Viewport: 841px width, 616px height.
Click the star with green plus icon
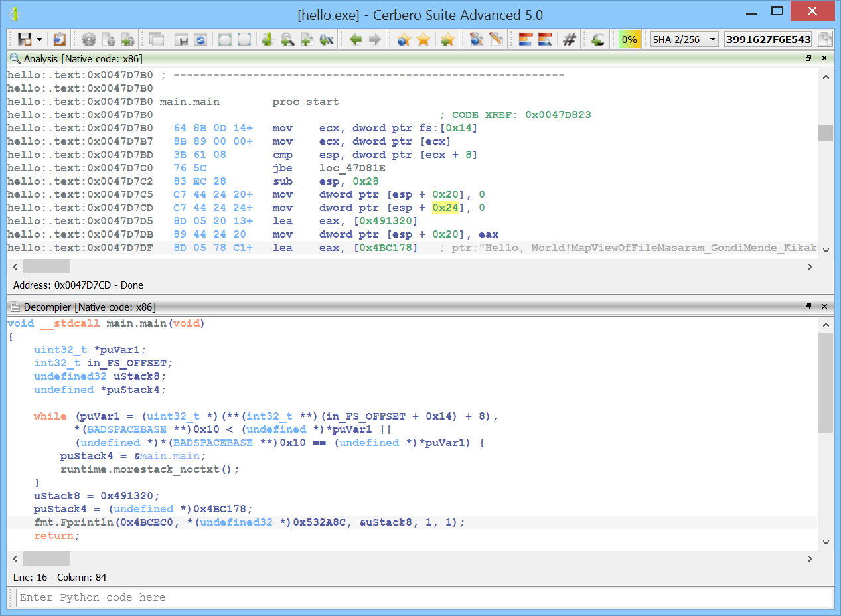[x=447, y=39]
